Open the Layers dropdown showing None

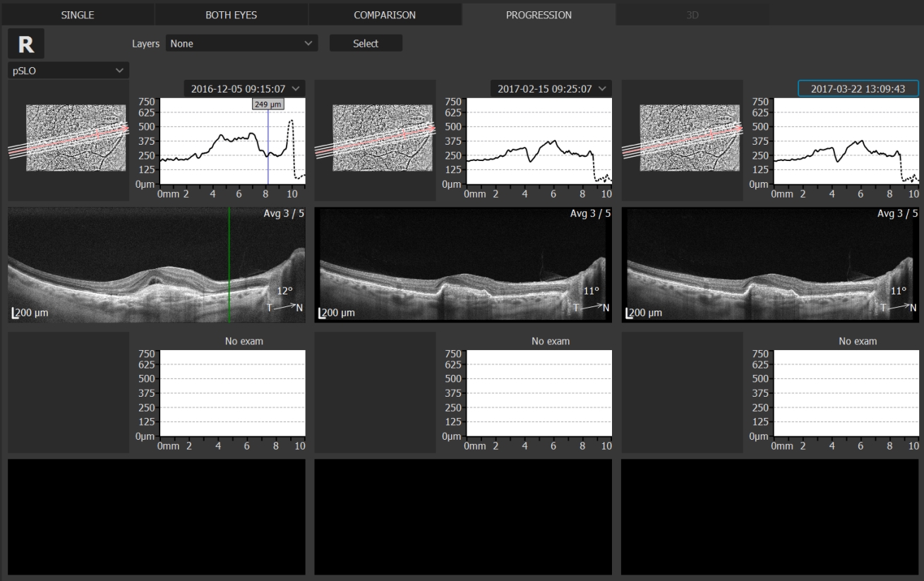(241, 44)
